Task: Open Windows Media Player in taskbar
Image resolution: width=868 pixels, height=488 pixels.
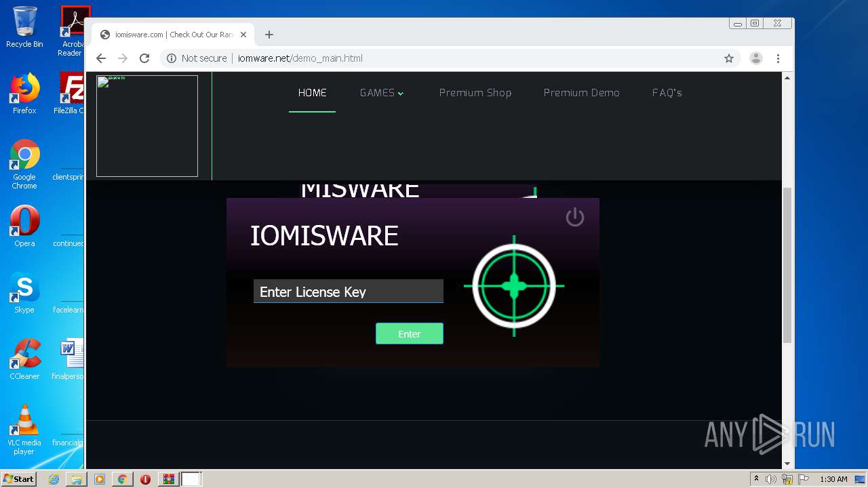Action: 100,479
